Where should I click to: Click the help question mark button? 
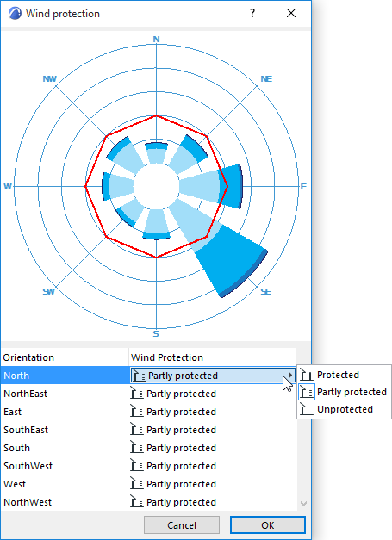pos(252,14)
